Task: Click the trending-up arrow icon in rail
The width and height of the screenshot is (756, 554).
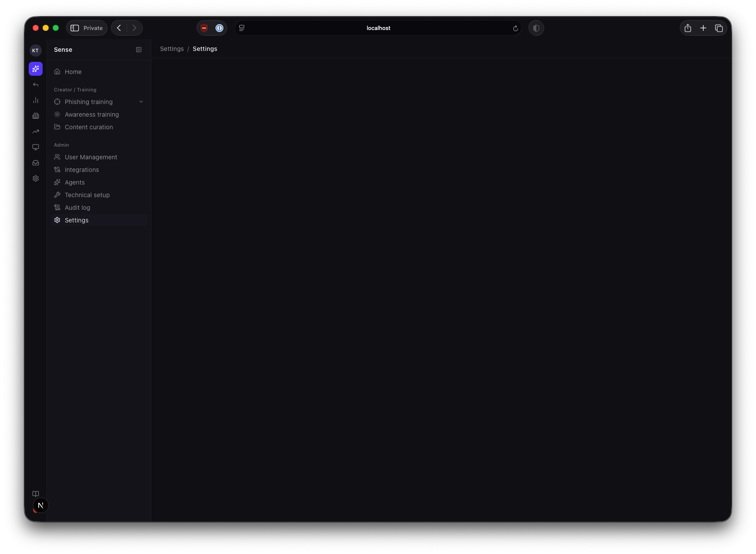Action: (36, 131)
